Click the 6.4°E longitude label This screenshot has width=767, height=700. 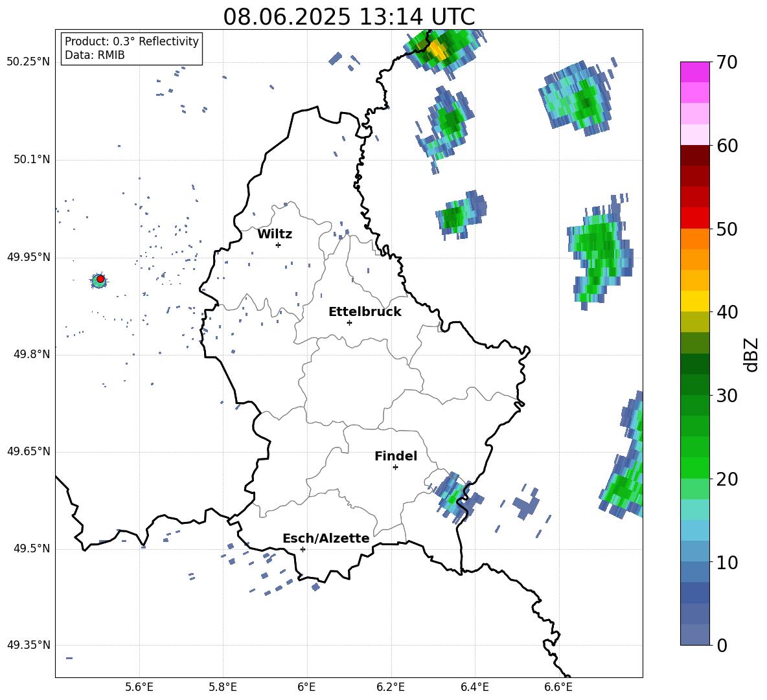click(x=475, y=688)
